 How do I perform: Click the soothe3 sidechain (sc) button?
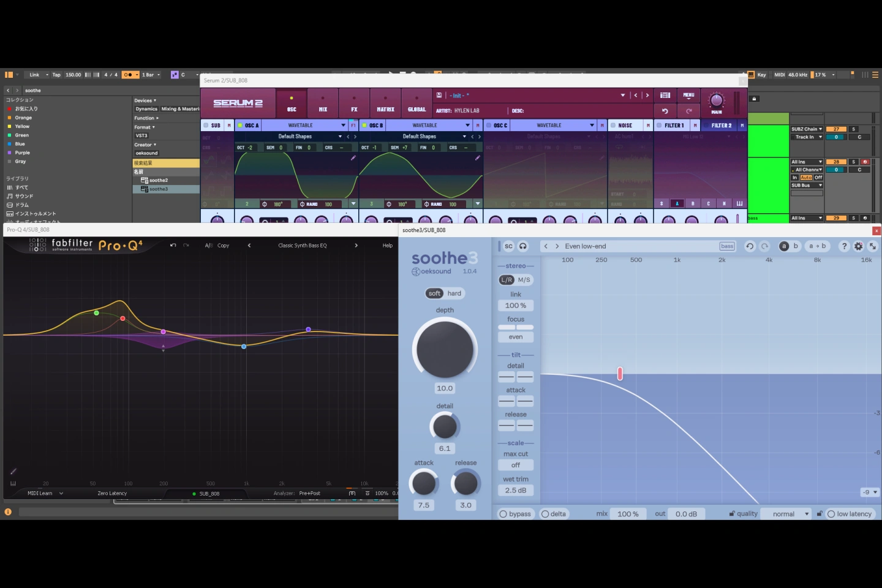coord(508,246)
